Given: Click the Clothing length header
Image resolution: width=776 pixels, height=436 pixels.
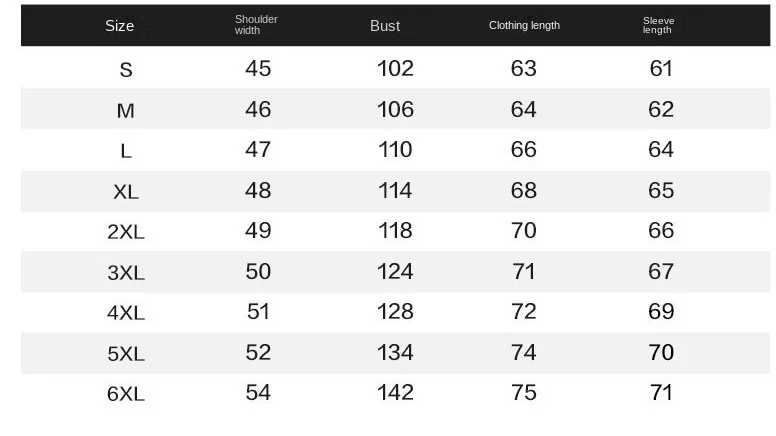Looking at the screenshot, I should (524, 26).
